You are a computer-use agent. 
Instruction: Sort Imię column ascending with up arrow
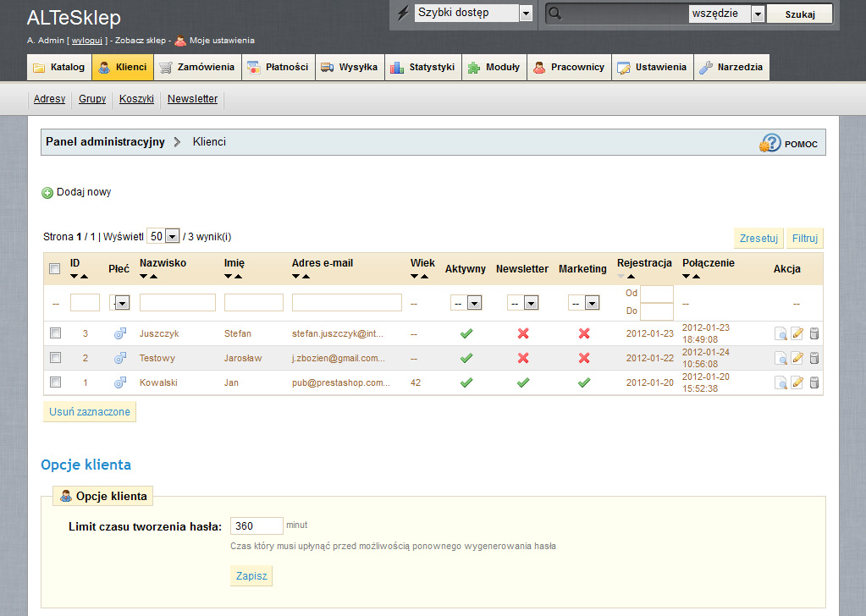tap(238, 276)
